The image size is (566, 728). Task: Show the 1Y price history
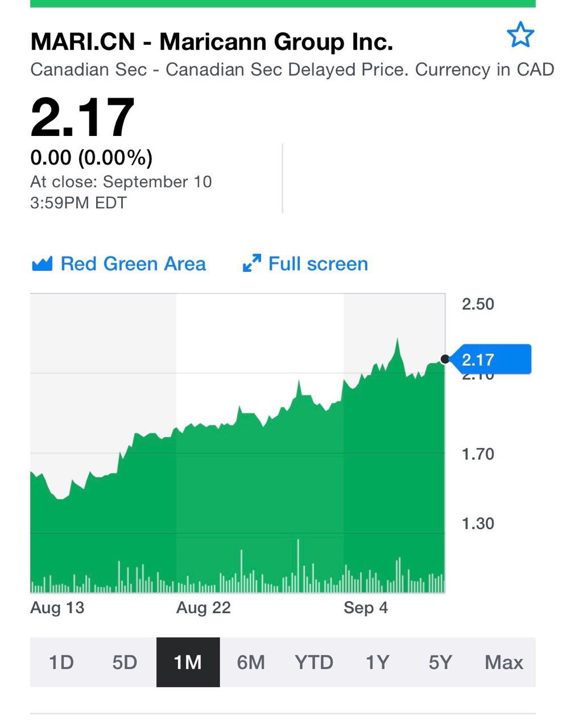point(377,662)
